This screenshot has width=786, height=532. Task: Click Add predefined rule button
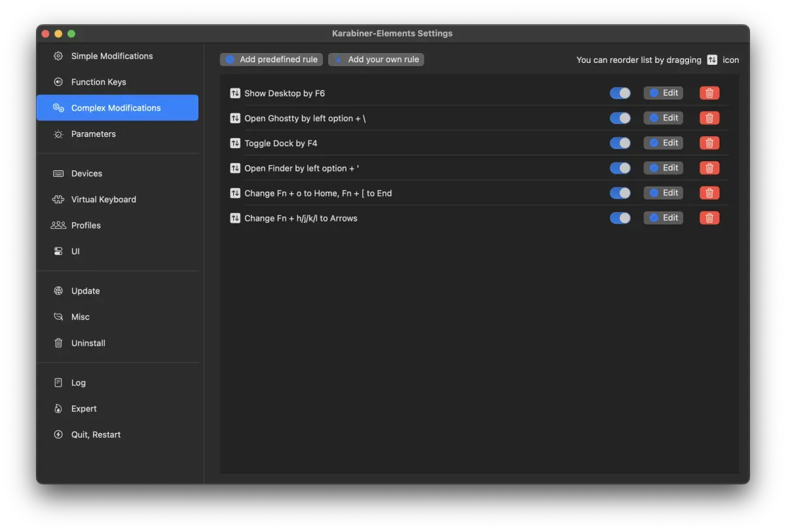point(271,60)
